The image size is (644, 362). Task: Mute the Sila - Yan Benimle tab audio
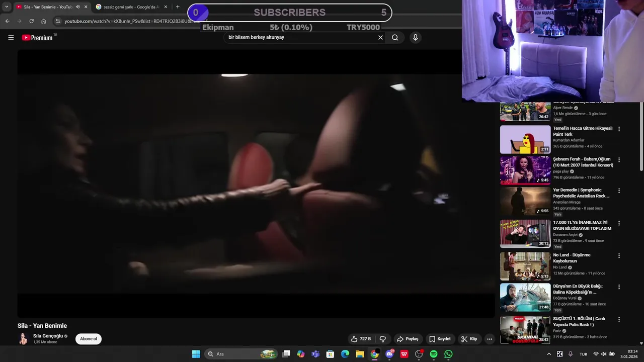tap(77, 7)
